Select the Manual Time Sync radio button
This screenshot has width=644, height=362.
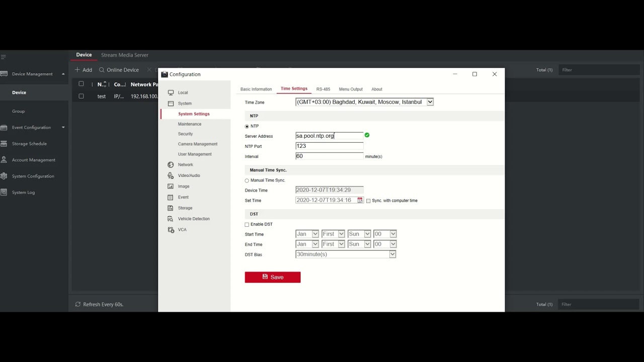click(247, 180)
